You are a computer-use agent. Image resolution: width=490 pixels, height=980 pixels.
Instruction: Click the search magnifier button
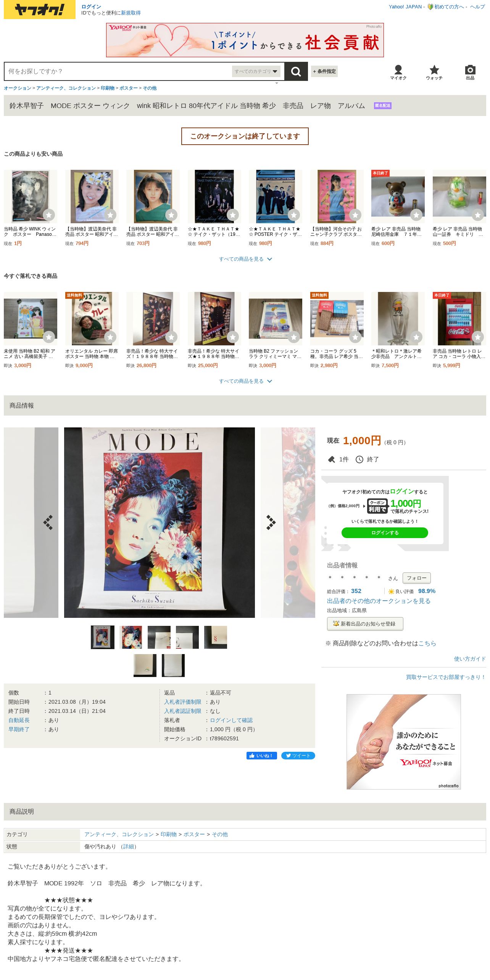[x=296, y=71]
